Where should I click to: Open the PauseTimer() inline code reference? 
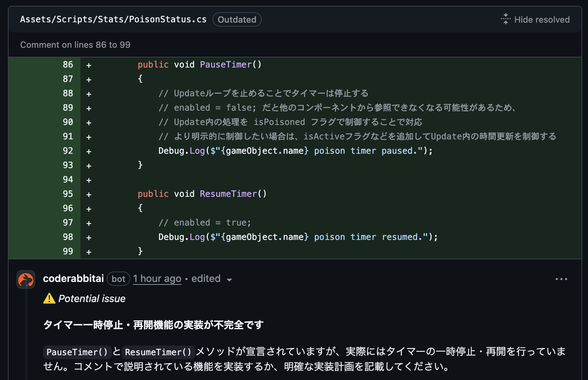(x=77, y=352)
